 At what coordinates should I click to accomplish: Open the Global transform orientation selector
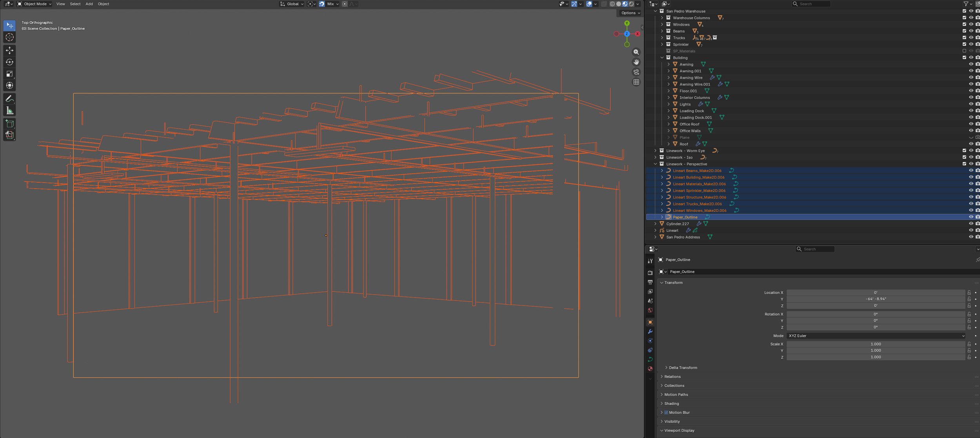291,4
